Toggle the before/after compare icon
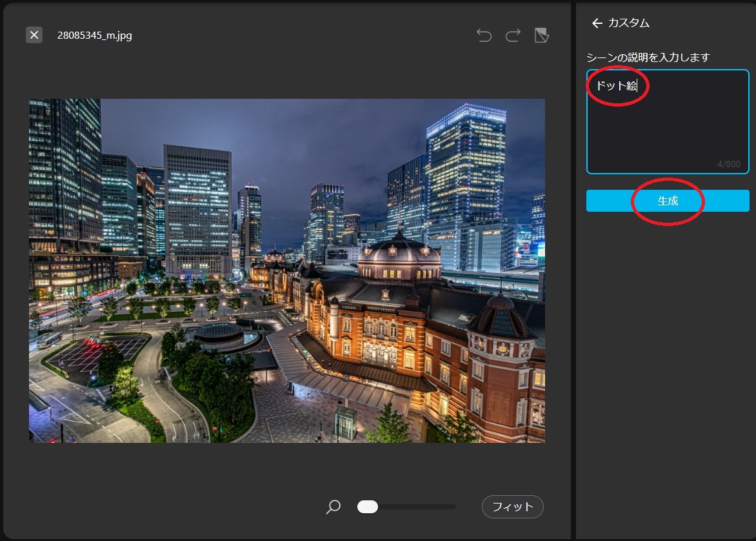The height and width of the screenshot is (541, 756). (x=542, y=36)
